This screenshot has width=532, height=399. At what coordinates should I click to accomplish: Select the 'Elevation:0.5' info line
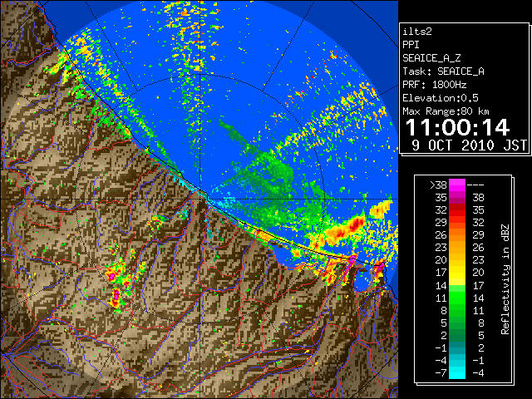click(441, 98)
